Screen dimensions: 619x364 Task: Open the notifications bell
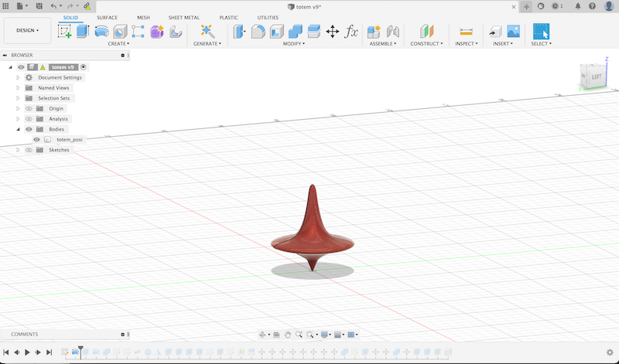click(x=578, y=6)
